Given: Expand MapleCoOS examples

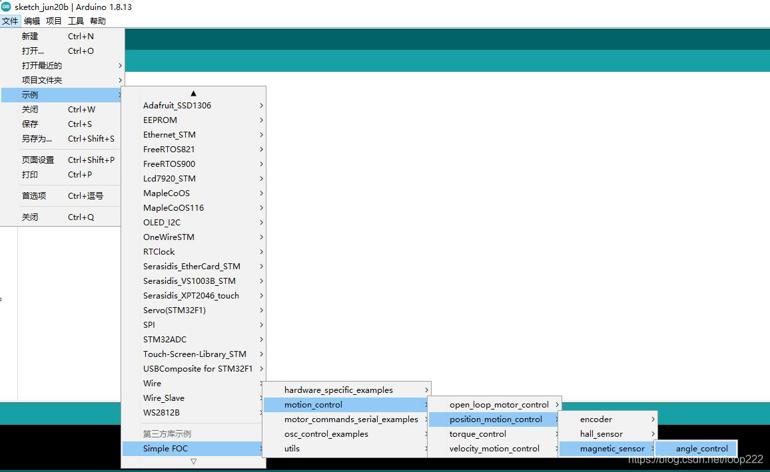Looking at the screenshot, I should [x=193, y=194].
